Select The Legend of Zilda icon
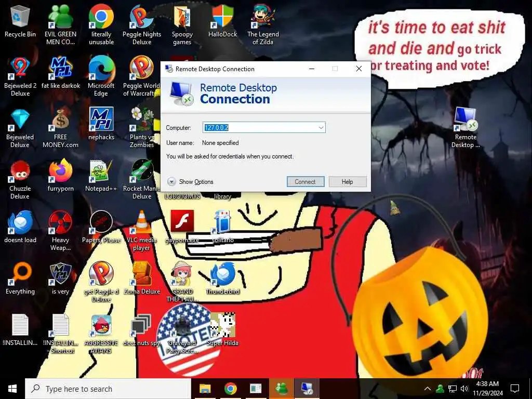 tap(263, 24)
